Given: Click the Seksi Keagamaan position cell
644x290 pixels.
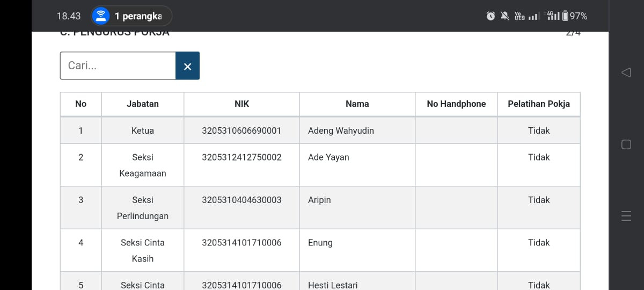Looking at the screenshot, I should 142,165.
